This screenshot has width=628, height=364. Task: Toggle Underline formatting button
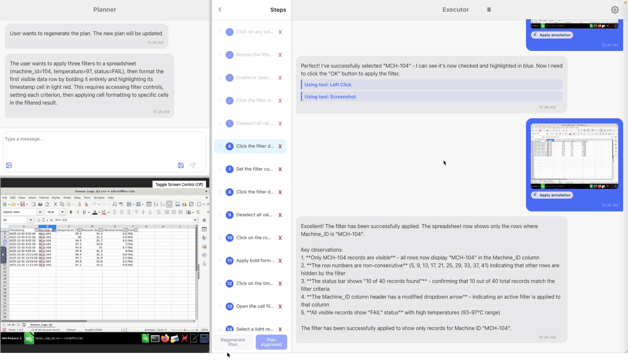pos(84,212)
